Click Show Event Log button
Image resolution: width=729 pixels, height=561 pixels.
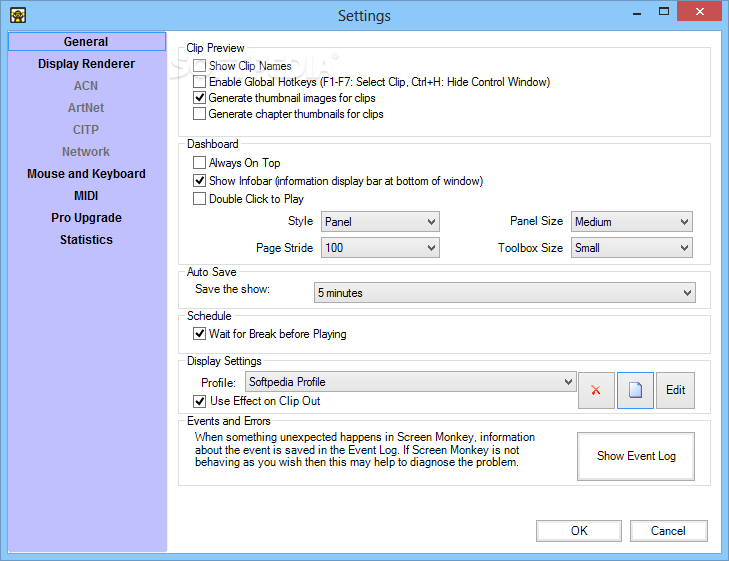[636, 456]
